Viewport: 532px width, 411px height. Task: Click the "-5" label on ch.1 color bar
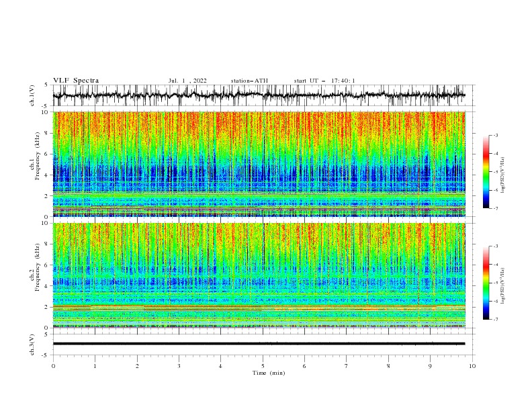pos(496,172)
